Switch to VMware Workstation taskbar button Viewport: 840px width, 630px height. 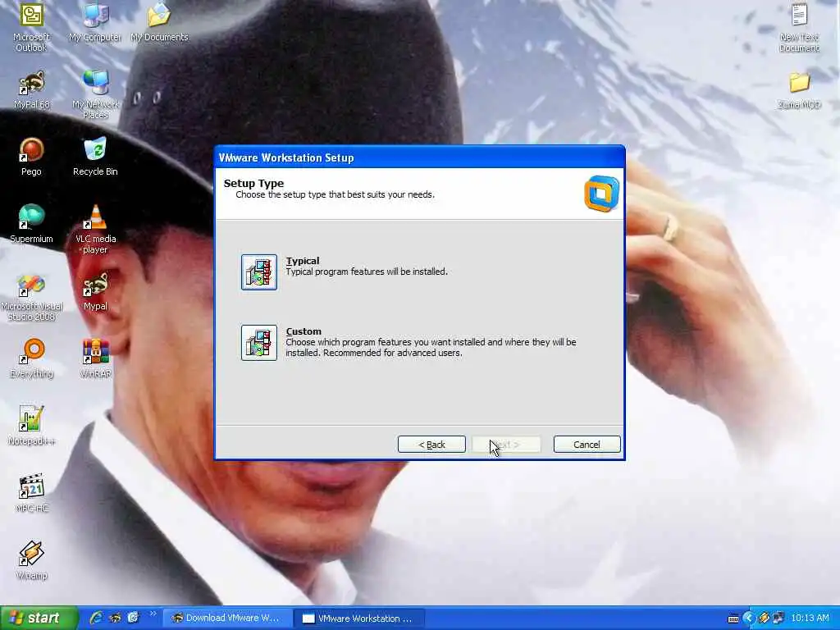[360, 619]
